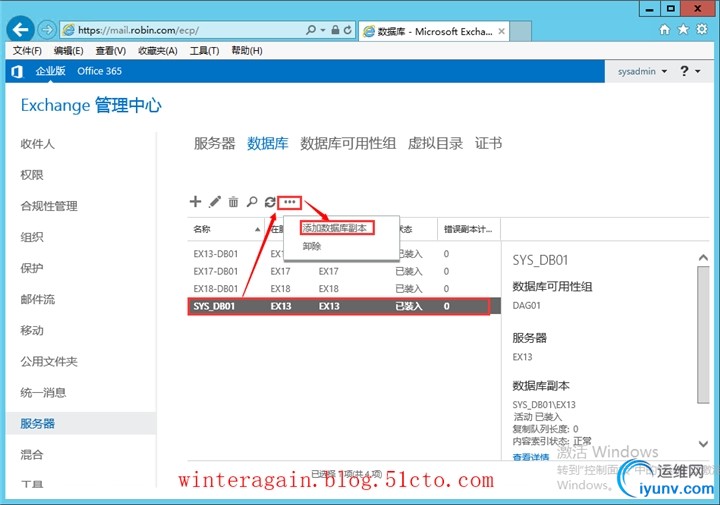The height and width of the screenshot is (505, 720).
Task: Click the 查看详情 link in details pane
Action: click(531, 456)
